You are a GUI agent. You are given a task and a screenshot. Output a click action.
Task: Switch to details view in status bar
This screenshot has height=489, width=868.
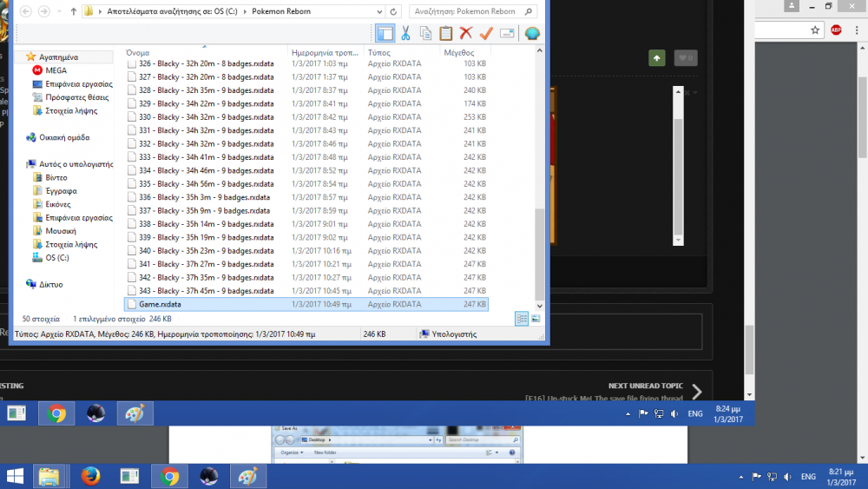523,319
